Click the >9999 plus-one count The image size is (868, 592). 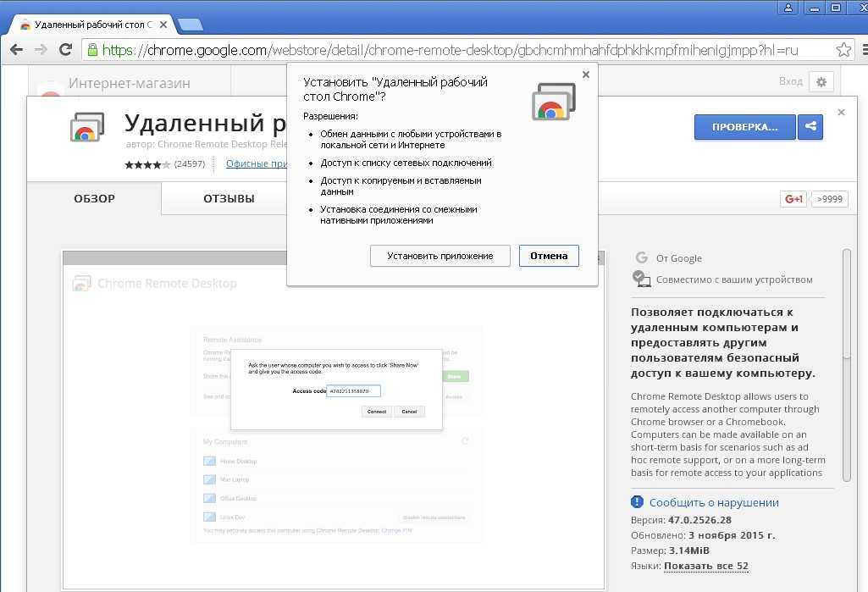(x=829, y=199)
